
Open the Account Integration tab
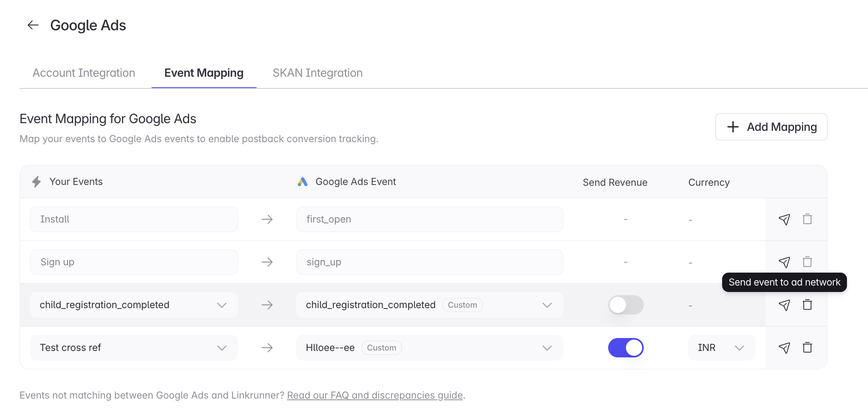coord(84,73)
